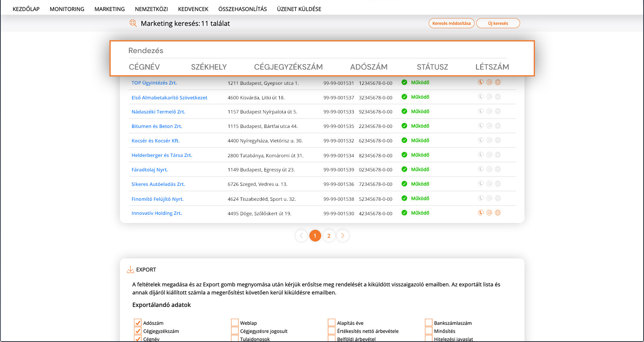644x342 pixels.
Task: Open the Innovatív Holding Zrt. link
Action: 157,213
